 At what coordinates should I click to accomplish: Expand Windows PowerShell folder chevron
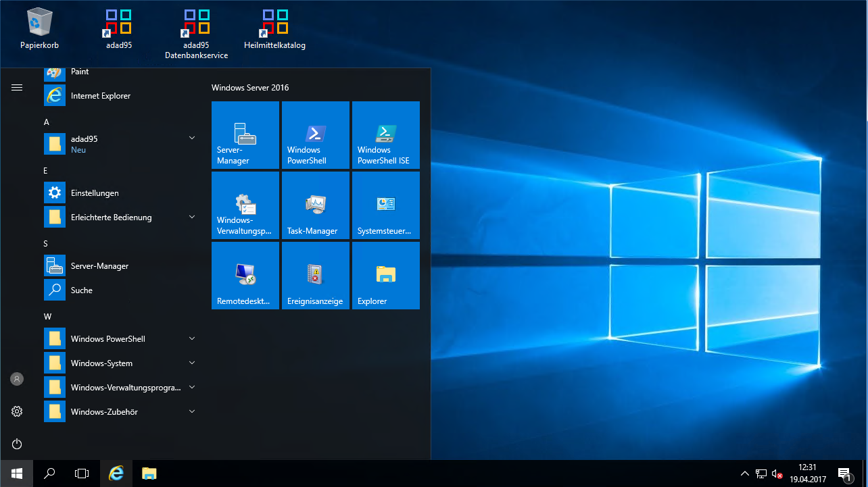[x=192, y=338]
